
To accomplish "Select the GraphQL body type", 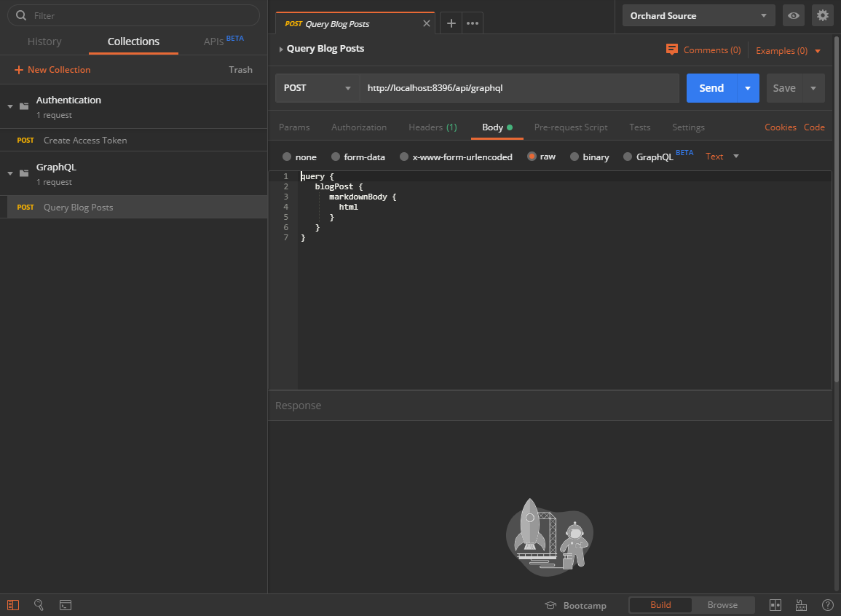I will click(628, 157).
